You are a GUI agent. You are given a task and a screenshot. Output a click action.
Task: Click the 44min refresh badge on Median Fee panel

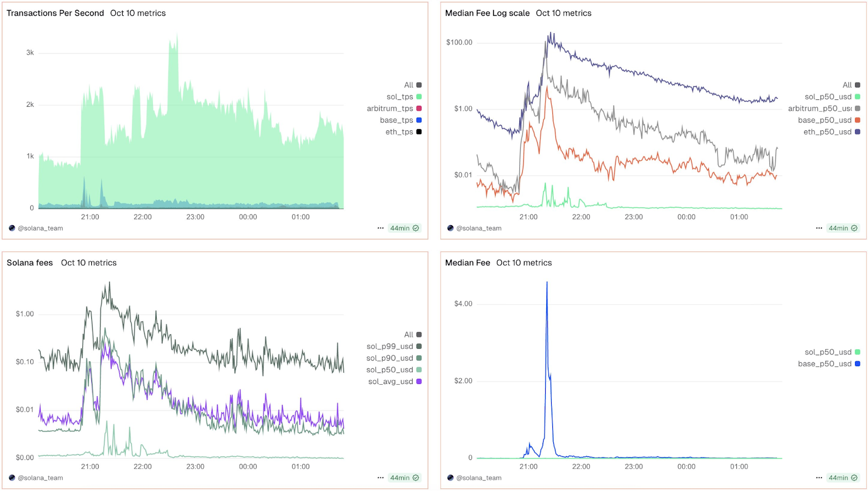[x=843, y=478]
